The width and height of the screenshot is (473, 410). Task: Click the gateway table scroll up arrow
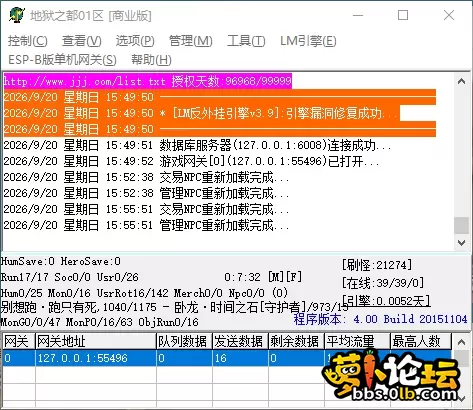(x=461, y=342)
